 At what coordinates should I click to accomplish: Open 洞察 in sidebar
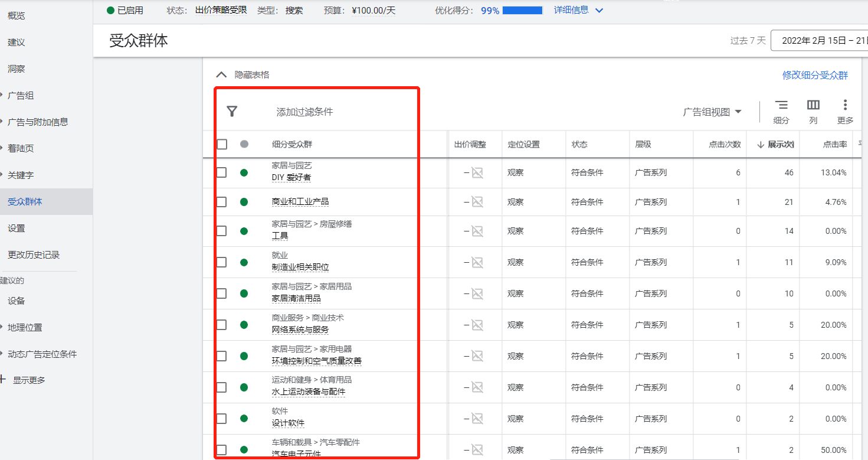[17, 69]
